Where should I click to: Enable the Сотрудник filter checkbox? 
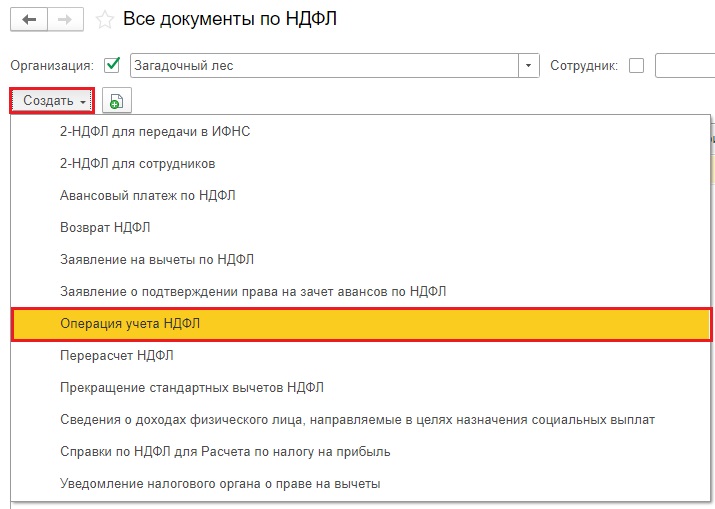[x=636, y=66]
